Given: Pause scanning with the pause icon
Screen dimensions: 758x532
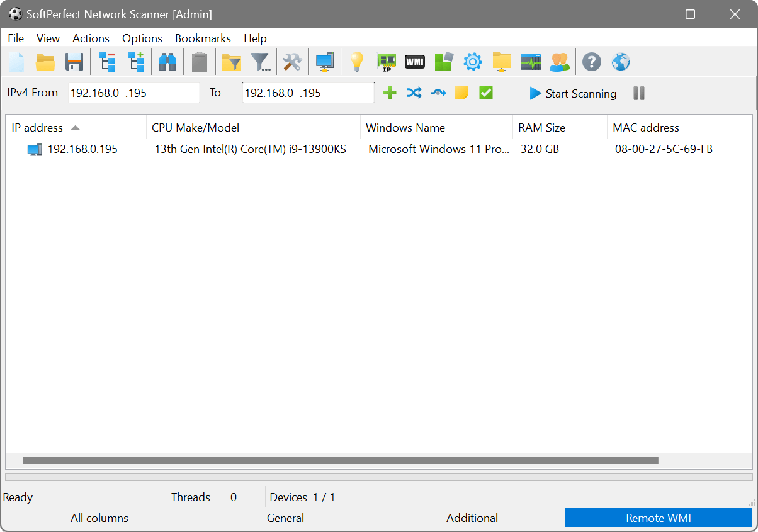Looking at the screenshot, I should pos(639,93).
